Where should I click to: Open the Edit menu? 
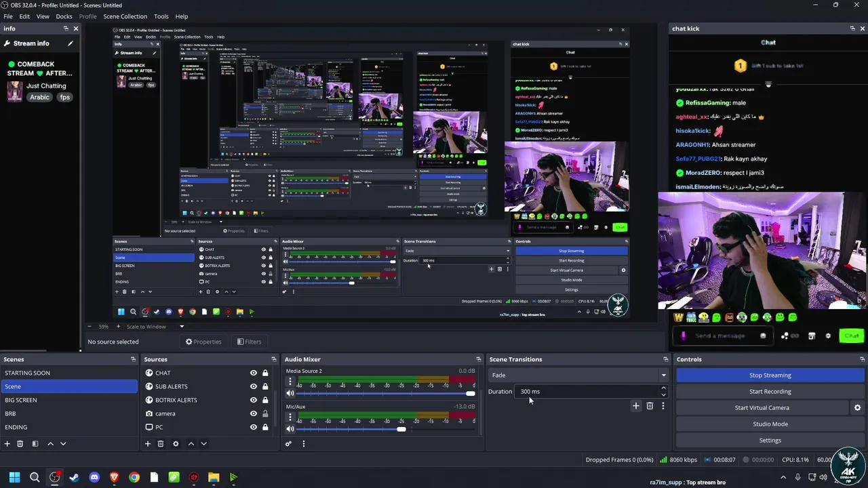[24, 16]
